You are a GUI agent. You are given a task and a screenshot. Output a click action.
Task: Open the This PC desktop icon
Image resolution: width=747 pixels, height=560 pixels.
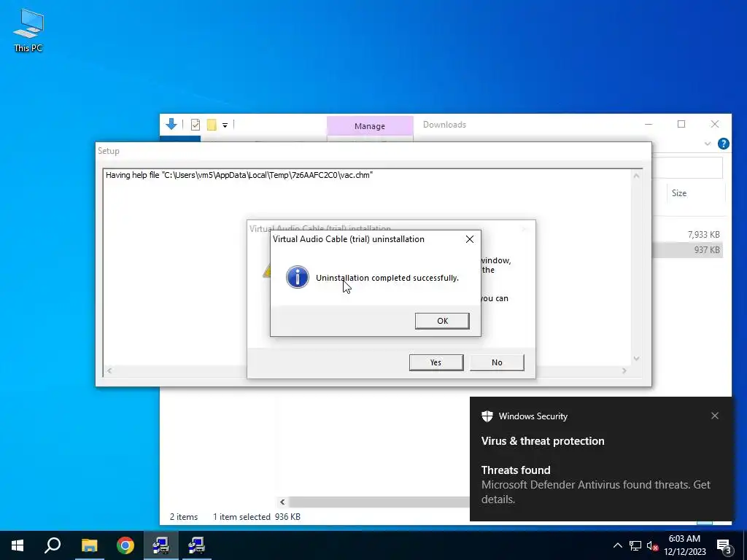tap(28, 30)
